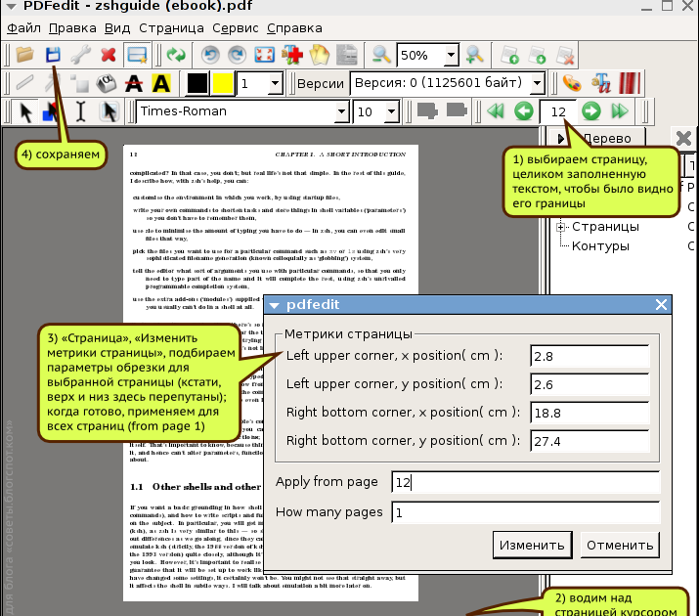699x616 pixels.
Task: Save the document with the floppy icon
Action: click(53, 55)
